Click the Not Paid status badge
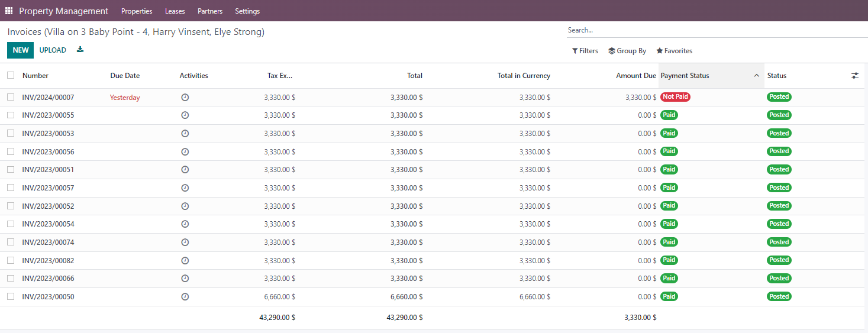The image size is (868, 333). pyautogui.click(x=675, y=97)
